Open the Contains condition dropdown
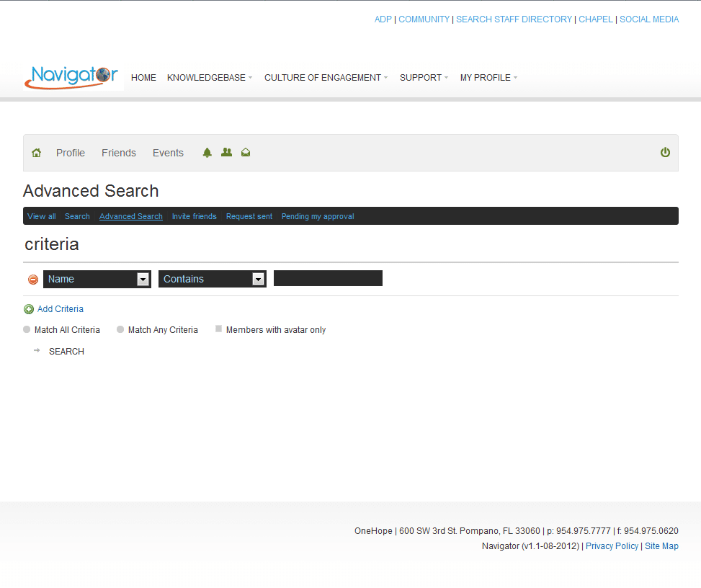Screen dimensions: 701x588 pyautogui.click(x=213, y=279)
